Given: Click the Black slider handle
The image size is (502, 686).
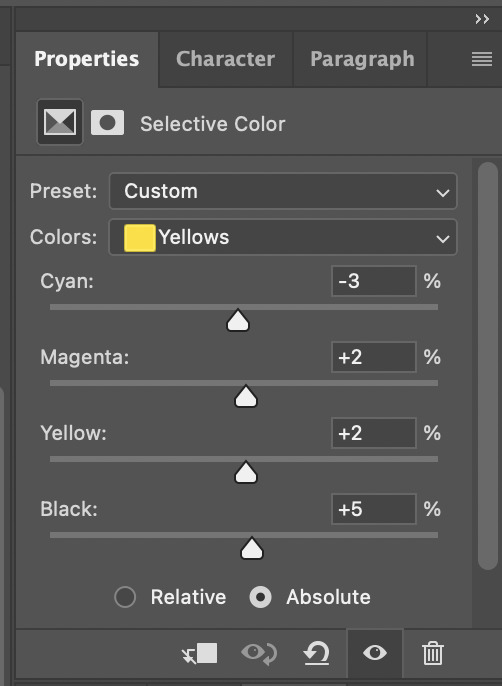Looking at the screenshot, I should click(252, 548).
